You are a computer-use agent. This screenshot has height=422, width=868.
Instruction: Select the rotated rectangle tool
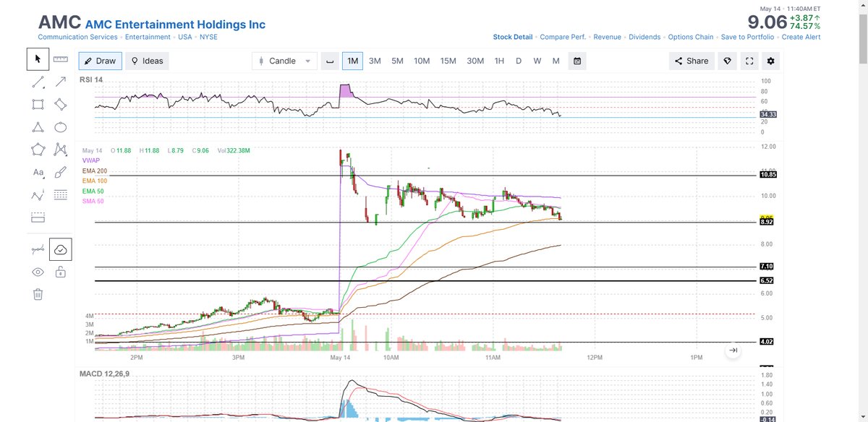coord(60,105)
